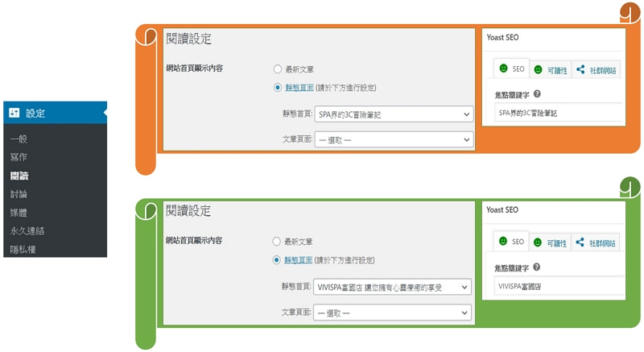Click the 網站首頁顯示內容 label in orange panel
The width and height of the screenshot is (644, 352).
pyautogui.click(x=194, y=68)
